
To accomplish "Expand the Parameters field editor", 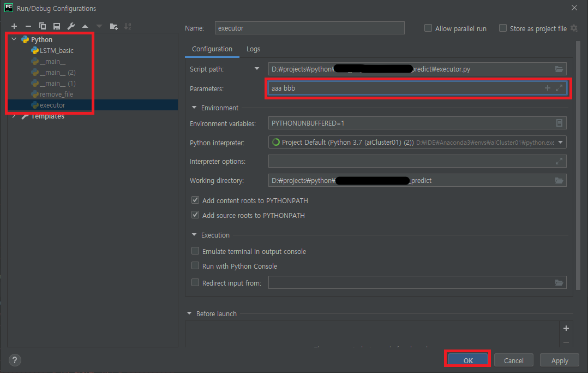I will coord(559,88).
